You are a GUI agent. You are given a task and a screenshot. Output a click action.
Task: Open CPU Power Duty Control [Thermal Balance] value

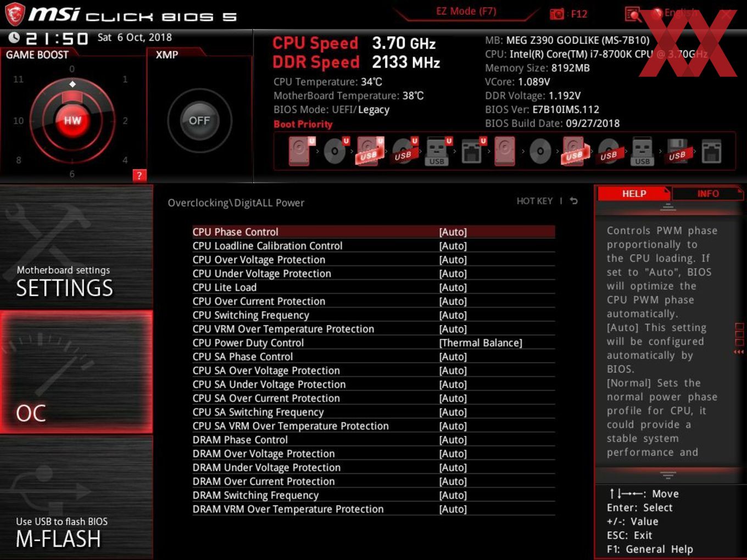point(481,343)
